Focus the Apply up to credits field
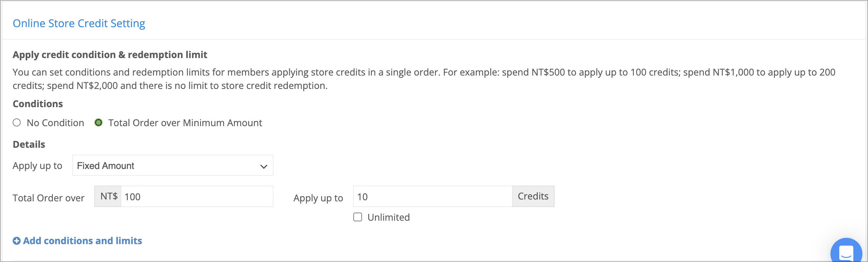This screenshot has width=868, height=262. (x=433, y=196)
